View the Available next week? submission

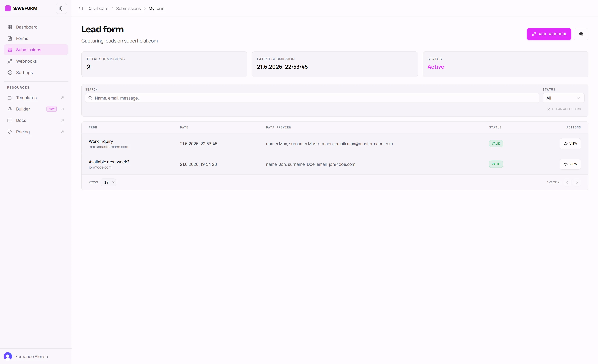click(570, 164)
